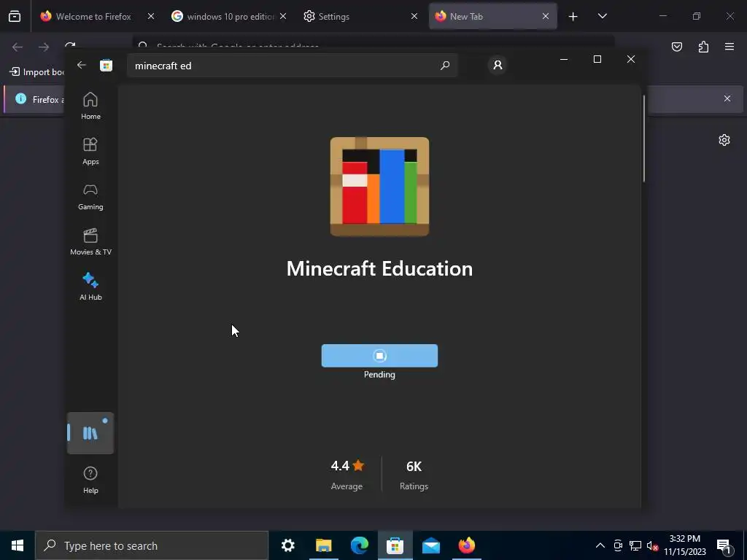Open the Store user account icon
Viewport: 747px width, 560px height.
(x=498, y=65)
